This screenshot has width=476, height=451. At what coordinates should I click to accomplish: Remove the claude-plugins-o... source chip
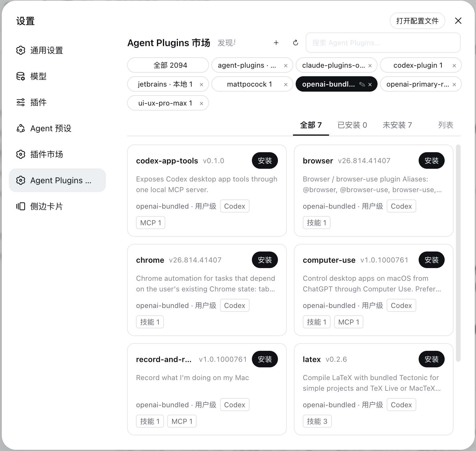(370, 66)
